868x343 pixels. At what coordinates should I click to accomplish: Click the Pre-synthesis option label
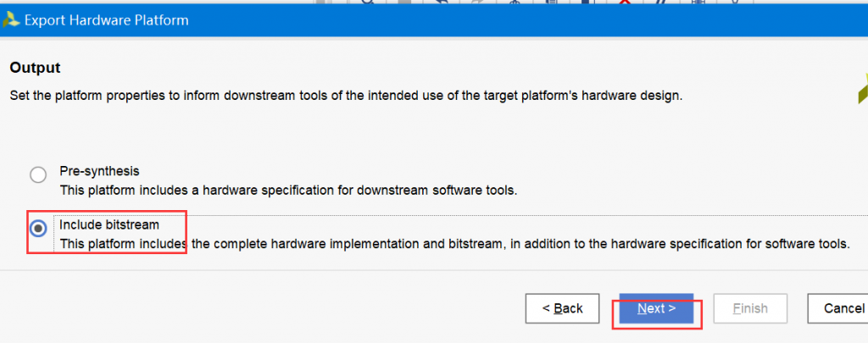pos(100,171)
